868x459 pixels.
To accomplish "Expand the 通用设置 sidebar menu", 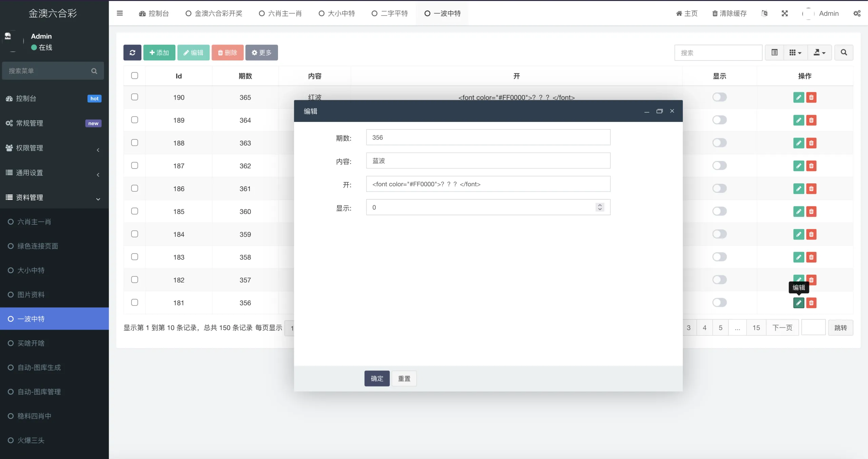I will 54,173.
